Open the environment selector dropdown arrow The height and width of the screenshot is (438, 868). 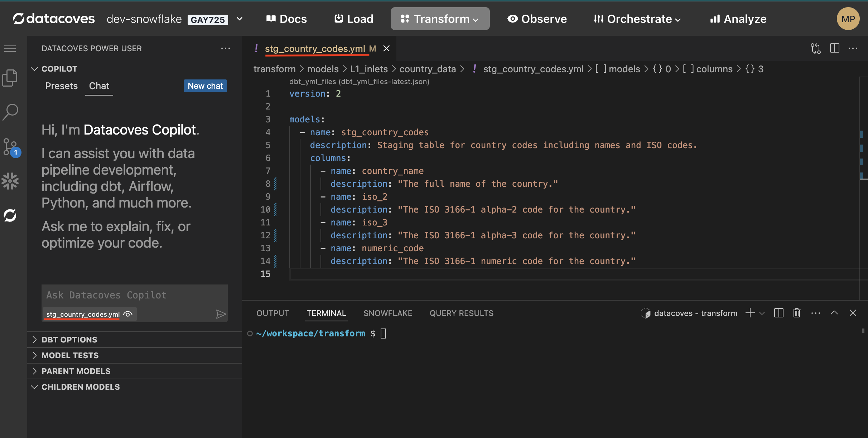click(x=240, y=19)
